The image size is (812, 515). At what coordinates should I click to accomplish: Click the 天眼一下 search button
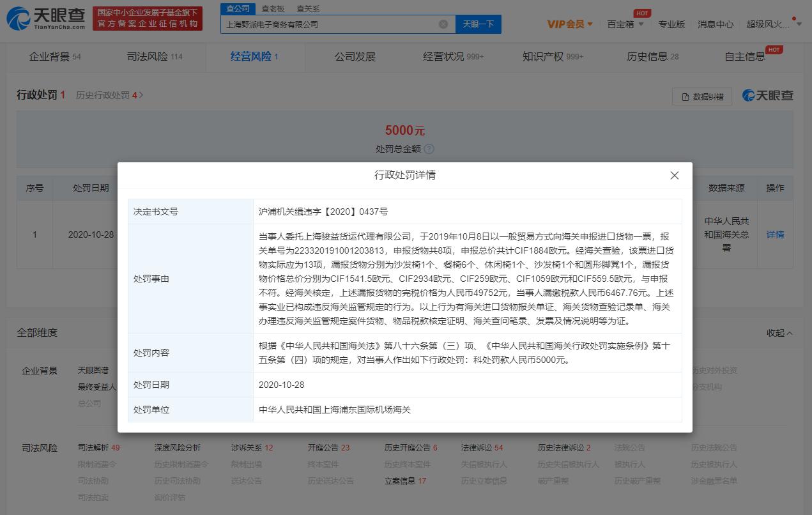point(477,24)
